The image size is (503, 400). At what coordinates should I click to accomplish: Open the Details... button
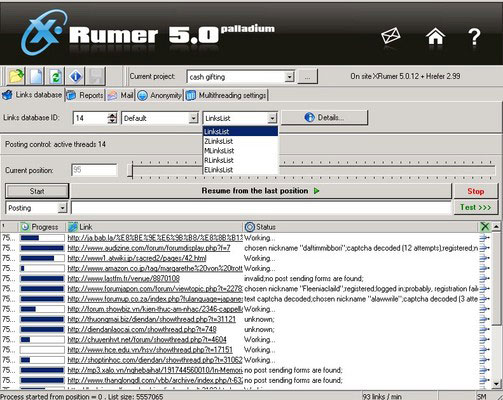pos(324,118)
